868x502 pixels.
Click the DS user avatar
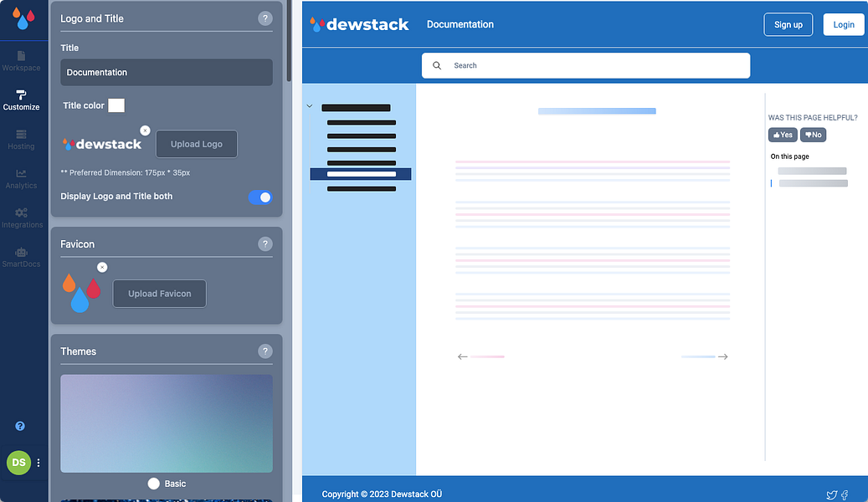(x=18, y=462)
